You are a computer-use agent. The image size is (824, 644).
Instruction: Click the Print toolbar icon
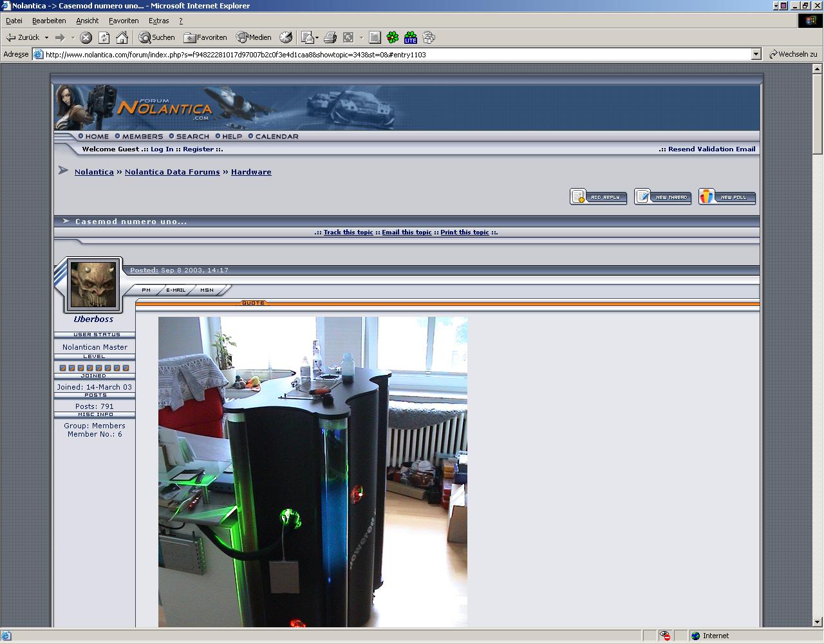pos(330,37)
